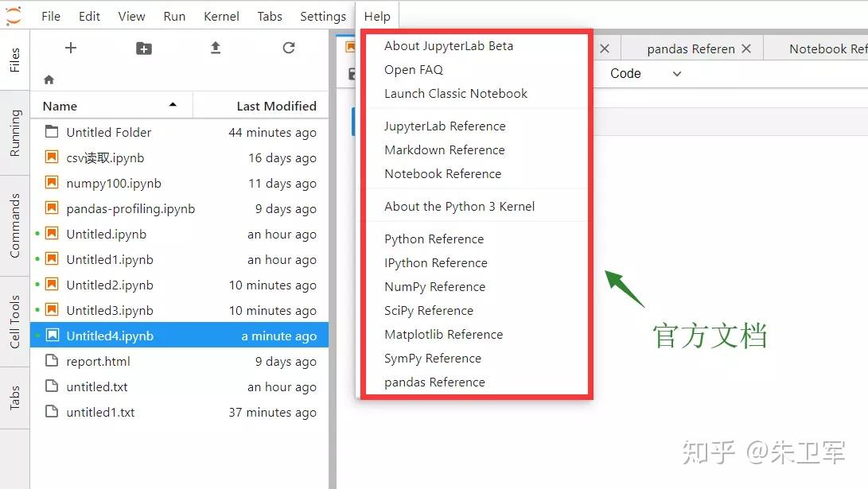Close the pandas Reference tab
Screen dimensions: 868x489
point(746,49)
